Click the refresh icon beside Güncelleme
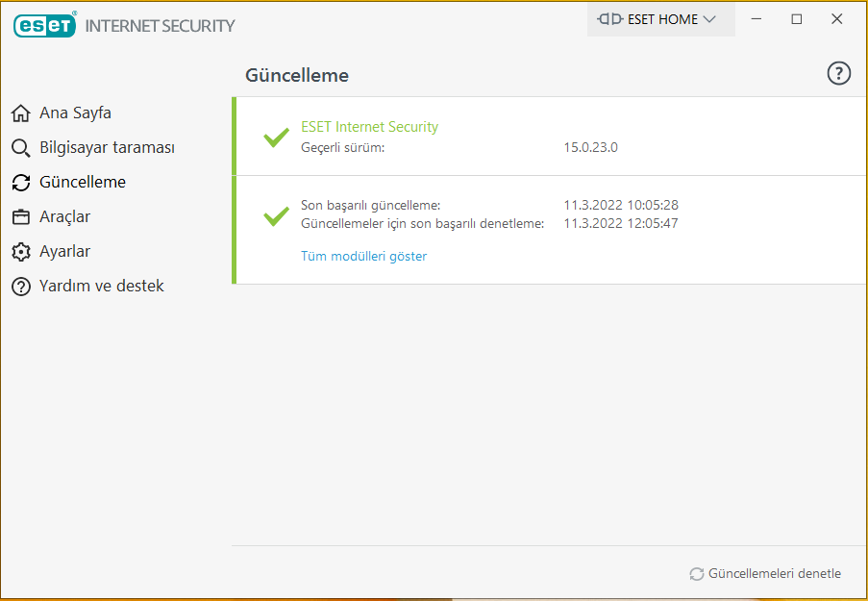 point(21,183)
